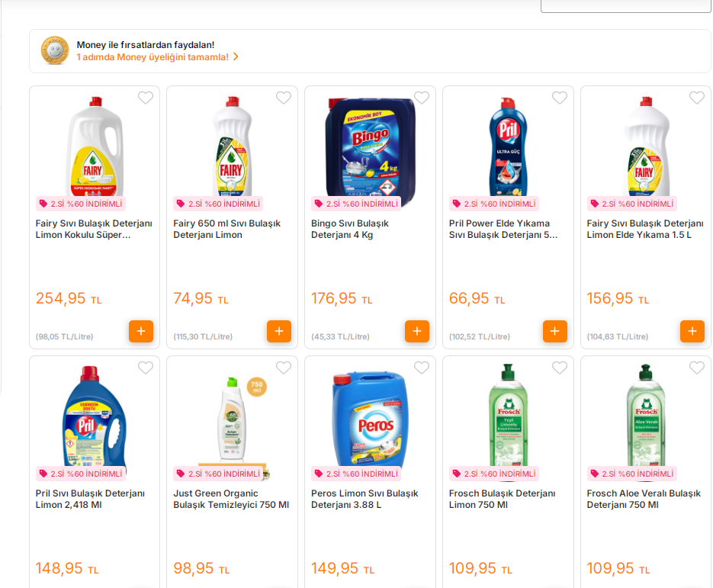Toggle favorite on Just Green Organic cleaner

283,368
